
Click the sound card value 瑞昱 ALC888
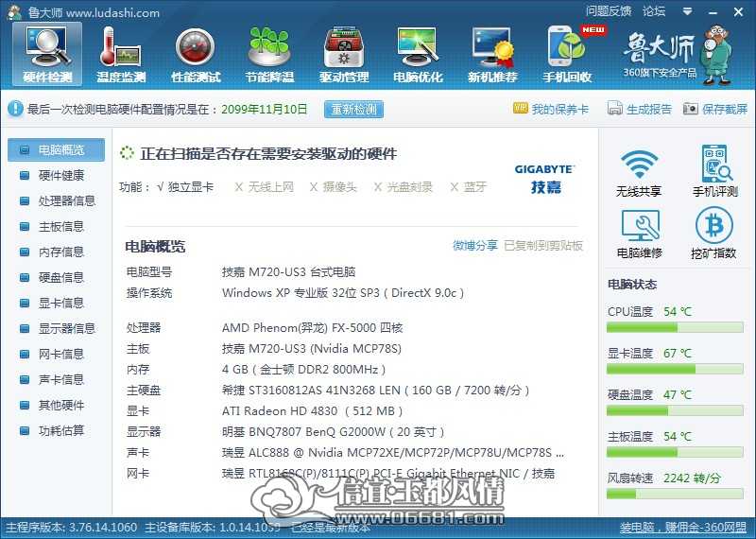click(393, 453)
